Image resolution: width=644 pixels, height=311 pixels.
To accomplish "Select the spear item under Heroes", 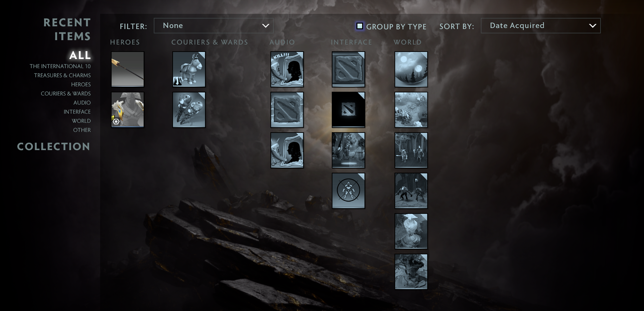I will pos(128,69).
